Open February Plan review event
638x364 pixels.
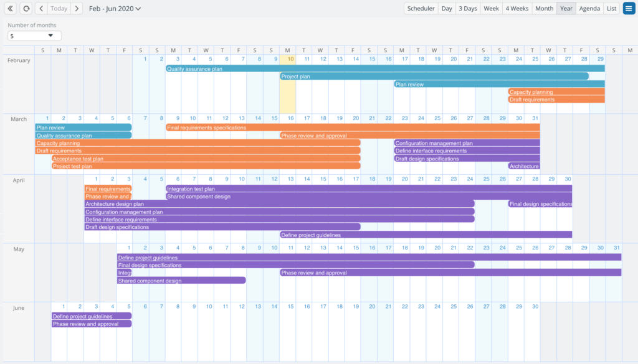click(499, 84)
